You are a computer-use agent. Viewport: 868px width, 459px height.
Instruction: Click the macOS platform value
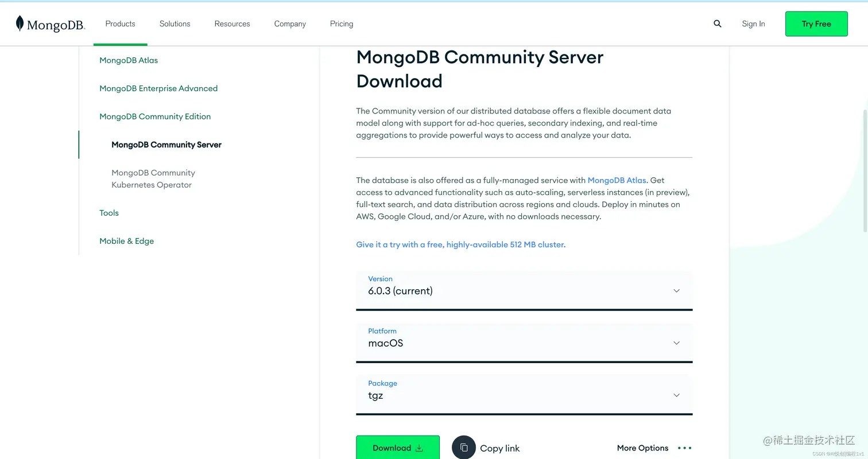pos(386,343)
